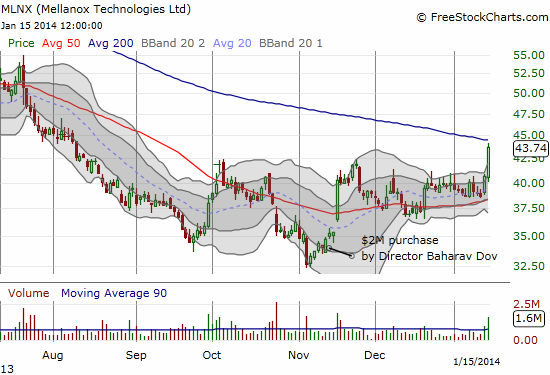Click the Sep month label
This screenshot has height=375, width=550.
coord(136,356)
